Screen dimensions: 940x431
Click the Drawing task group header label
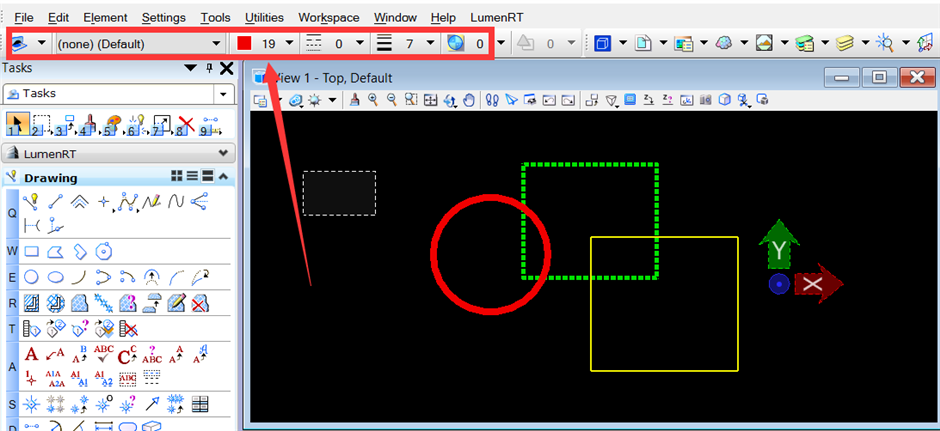[50, 178]
